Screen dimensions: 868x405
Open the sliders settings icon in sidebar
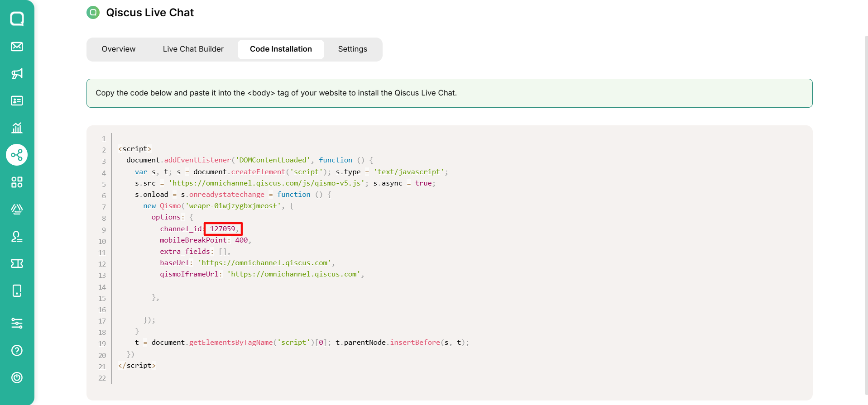tap(17, 323)
